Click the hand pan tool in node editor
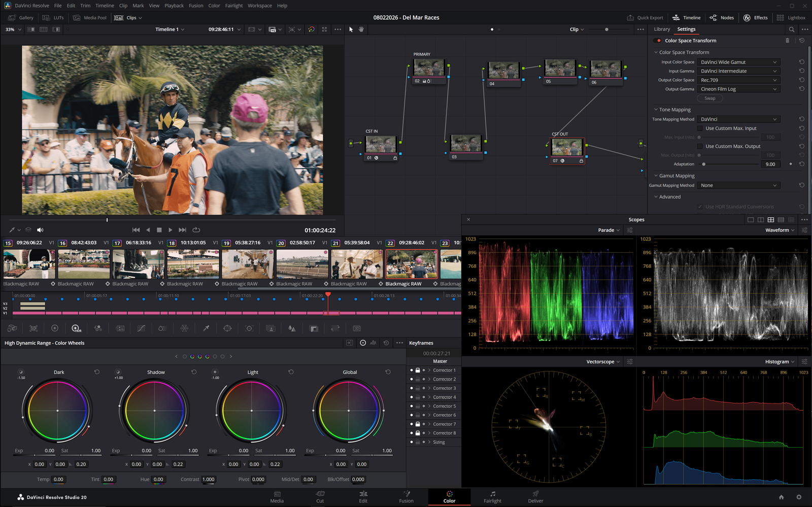This screenshot has width=812, height=507. click(x=361, y=29)
